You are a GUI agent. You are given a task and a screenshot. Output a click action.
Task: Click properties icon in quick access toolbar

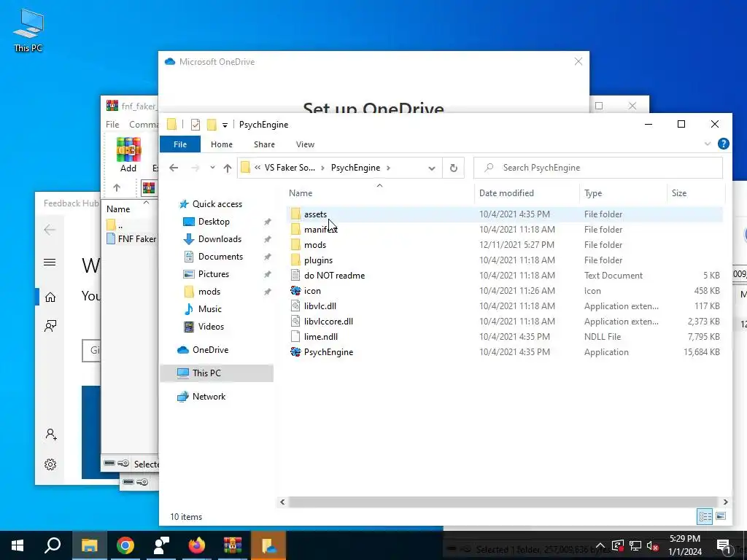(x=196, y=124)
